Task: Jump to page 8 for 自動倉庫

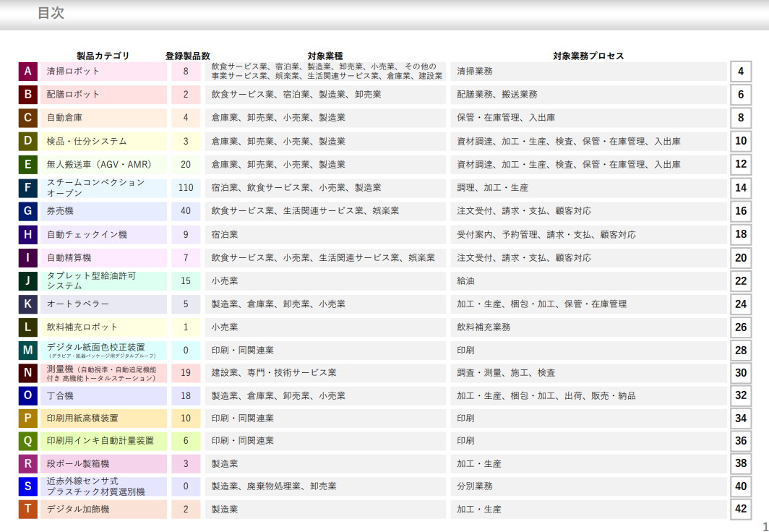Action: point(741,118)
